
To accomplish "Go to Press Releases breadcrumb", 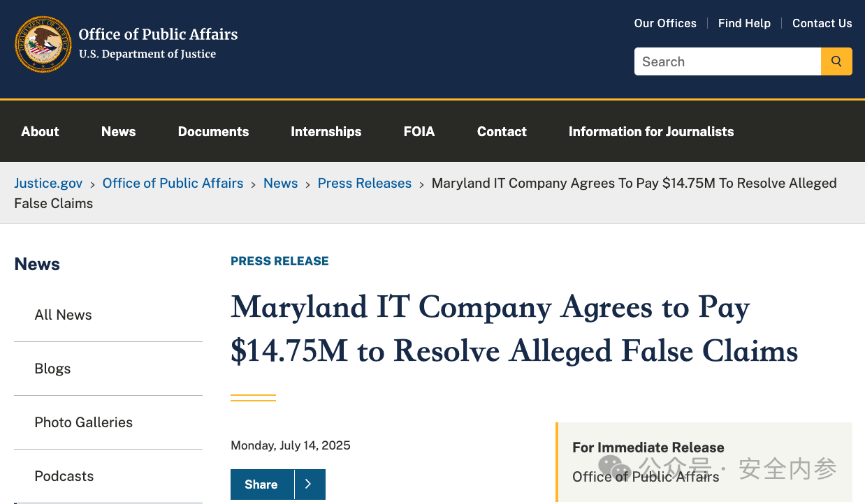I will click(364, 183).
